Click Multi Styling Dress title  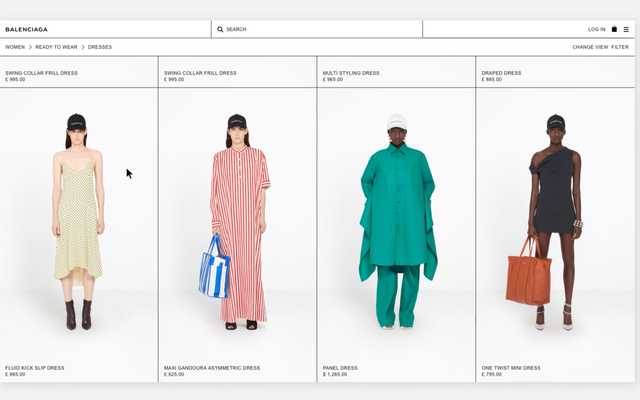click(351, 73)
